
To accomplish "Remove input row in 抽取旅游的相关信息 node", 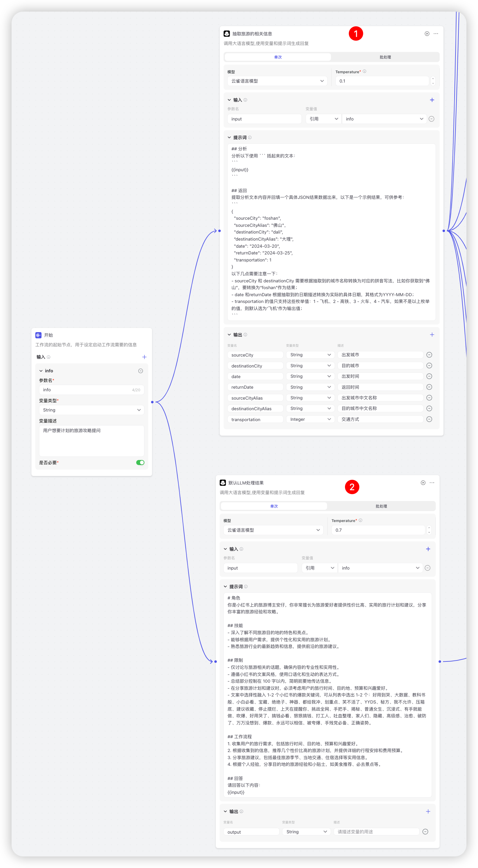I will (431, 119).
